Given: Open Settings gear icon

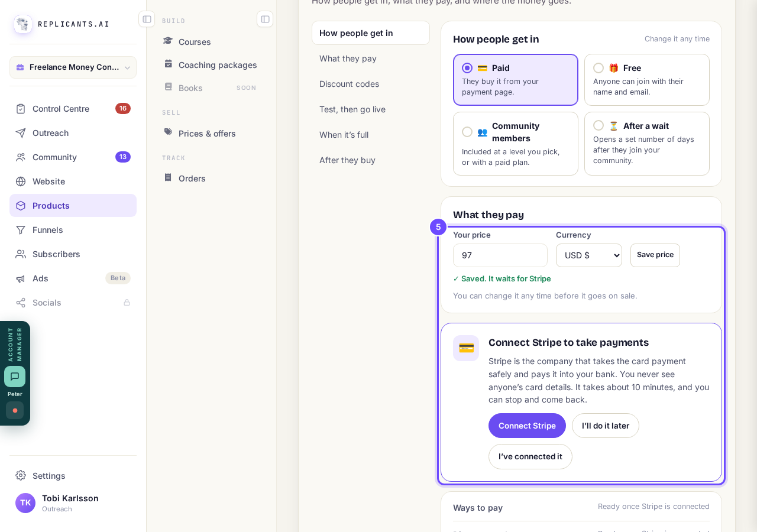Looking at the screenshot, I should [x=21, y=475].
